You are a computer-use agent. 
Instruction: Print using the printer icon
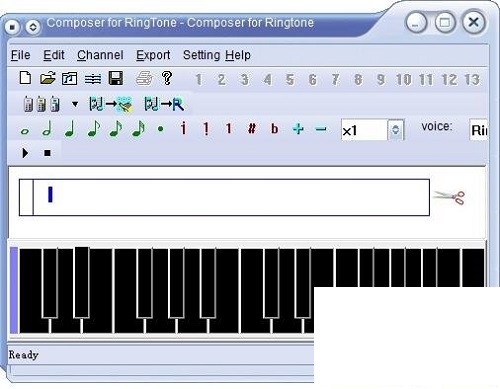click(x=144, y=79)
